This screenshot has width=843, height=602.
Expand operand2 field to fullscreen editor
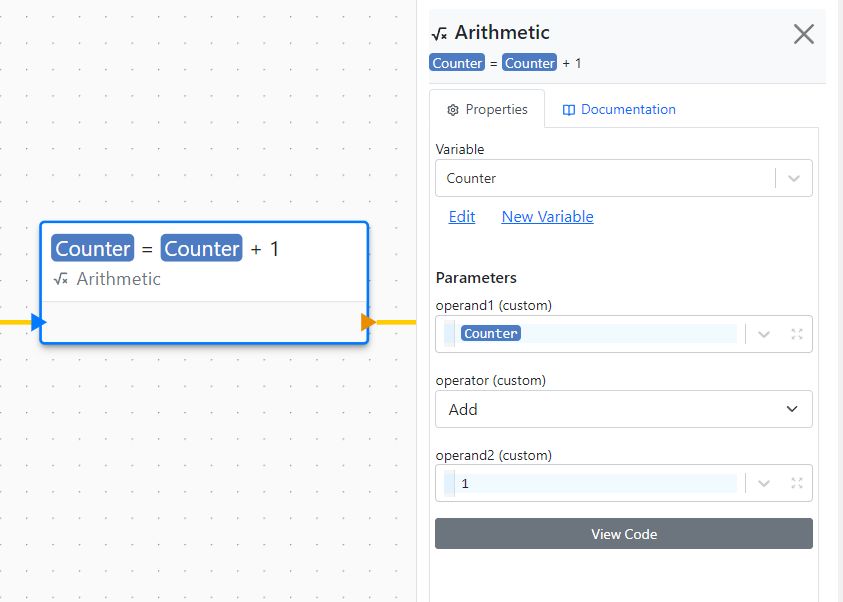coord(797,483)
